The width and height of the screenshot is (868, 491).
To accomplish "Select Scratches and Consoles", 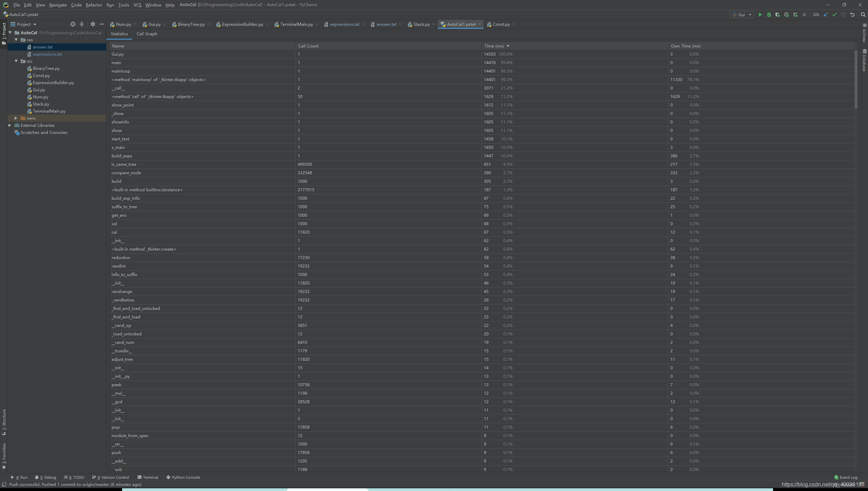I will pyautogui.click(x=44, y=132).
